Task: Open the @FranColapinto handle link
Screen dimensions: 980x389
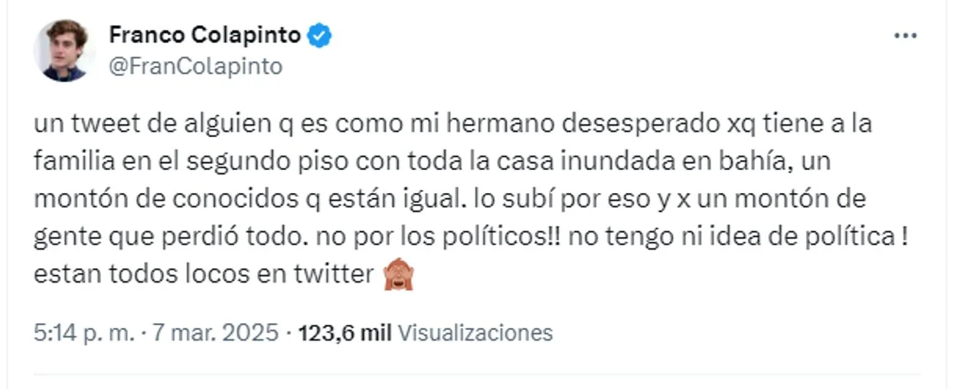Action: (x=195, y=67)
